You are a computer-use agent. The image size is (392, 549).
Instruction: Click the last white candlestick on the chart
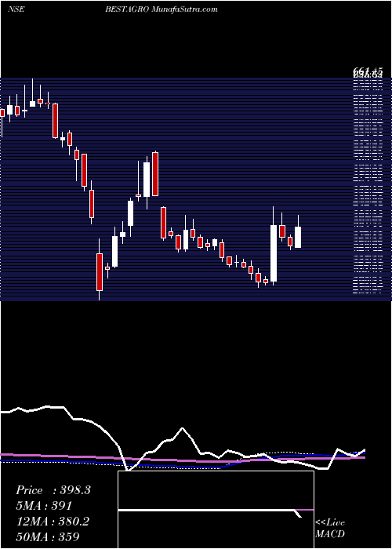(298, 238)
